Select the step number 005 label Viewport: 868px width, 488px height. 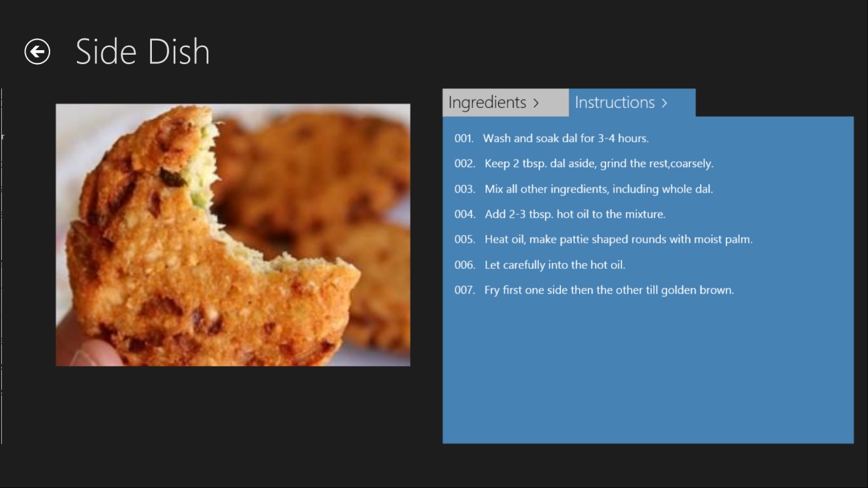465,240
